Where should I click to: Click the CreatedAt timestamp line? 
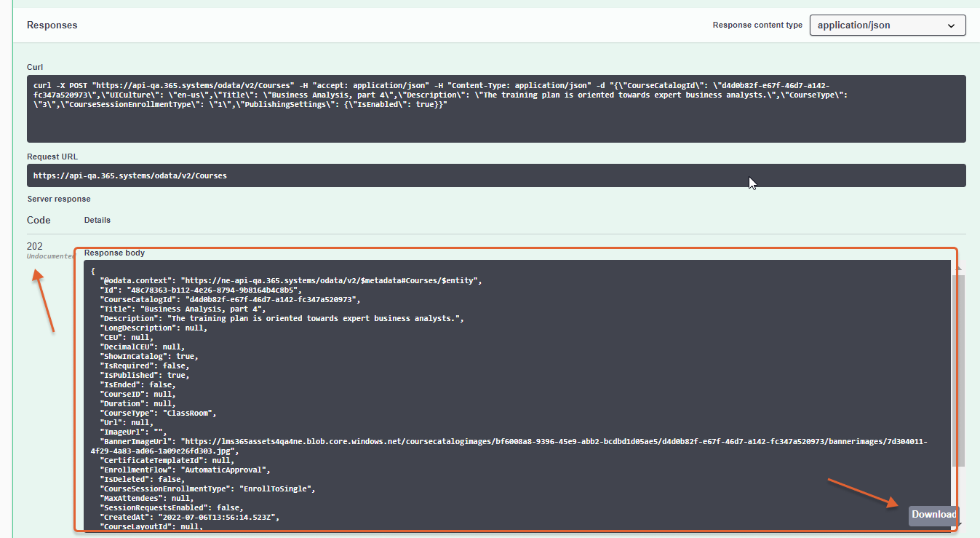pyautogui.click(x=189, y=517)
